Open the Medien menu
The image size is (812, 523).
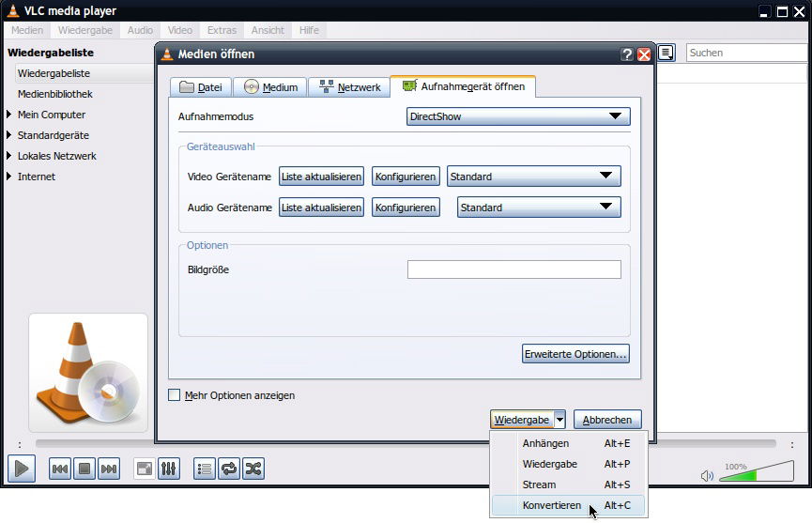[x=27, y=30]
